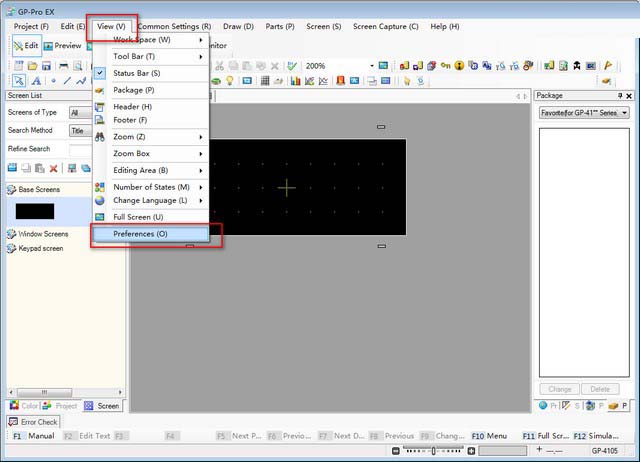
Task: Click the Change button in Package panel
Action: [x=559, y=389]
